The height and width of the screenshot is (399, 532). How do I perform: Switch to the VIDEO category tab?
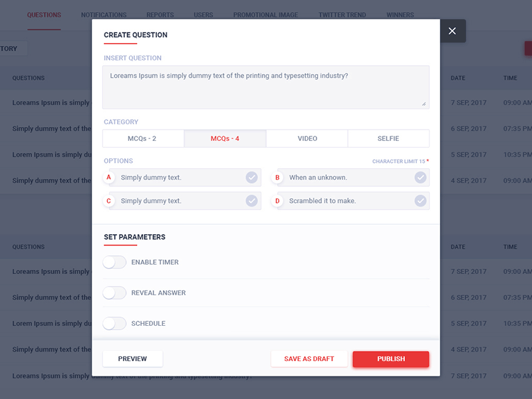(x=307, y=138)
